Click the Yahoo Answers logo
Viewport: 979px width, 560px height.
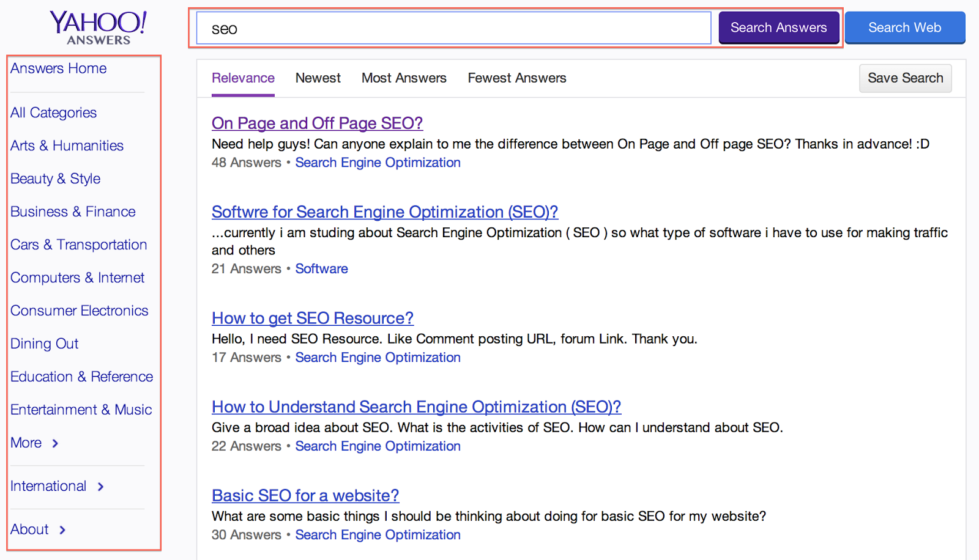point(98,28)
